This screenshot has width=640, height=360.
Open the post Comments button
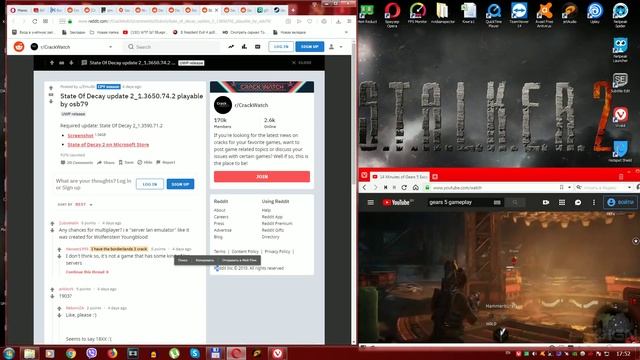pos(77,162)
